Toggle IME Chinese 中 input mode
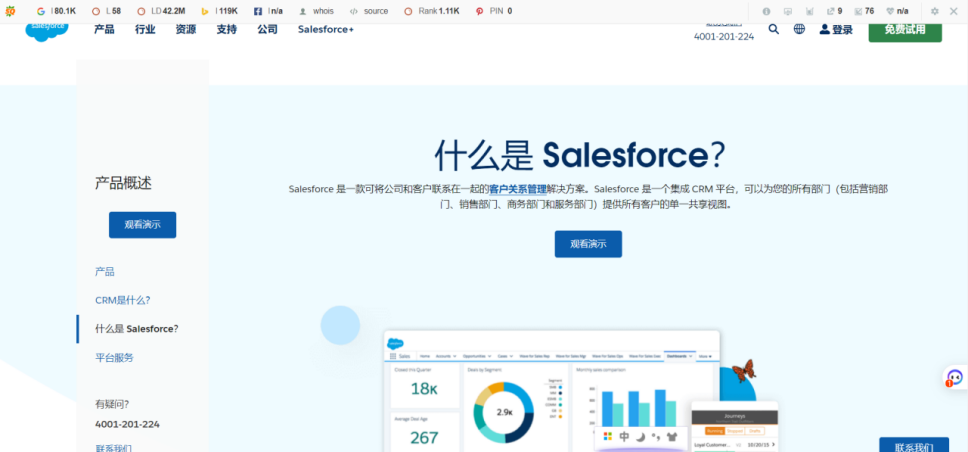 624,437
